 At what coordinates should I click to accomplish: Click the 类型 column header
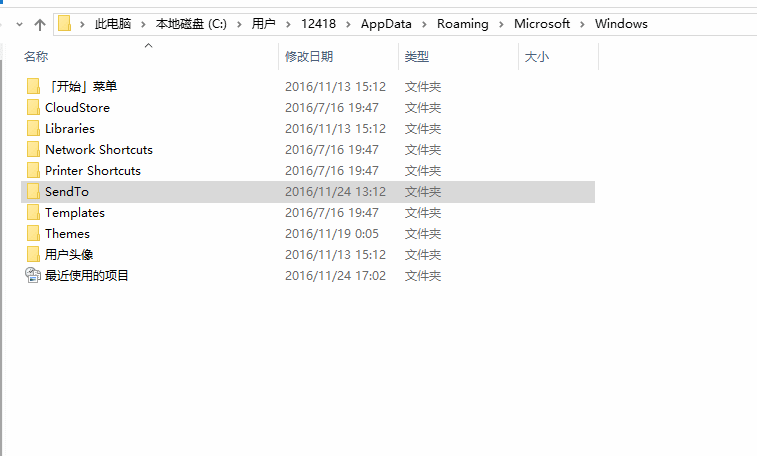(x=417, y=58)
